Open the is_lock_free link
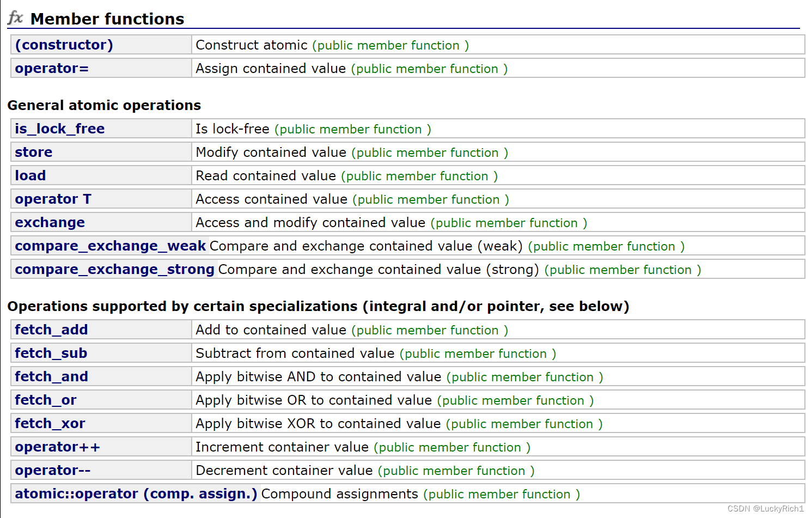 point(60,129)
